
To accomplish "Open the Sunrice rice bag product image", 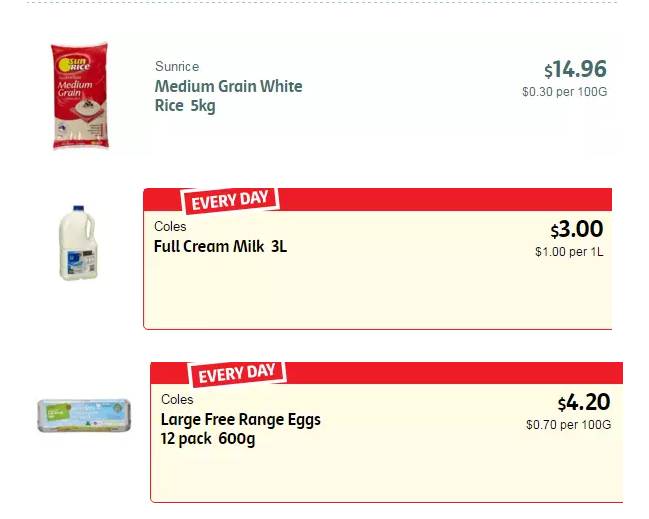I will [80, 96].
